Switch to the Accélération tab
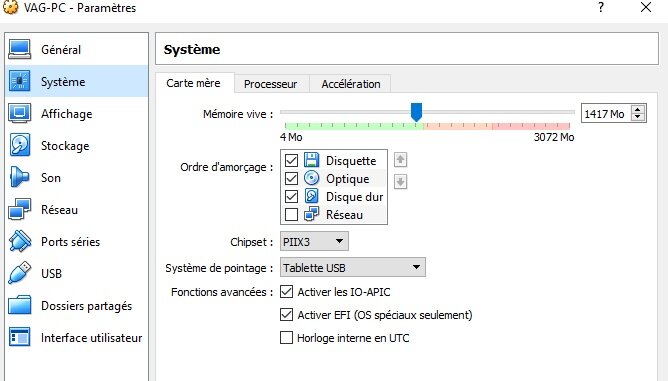The image size is (668, 381). click(x=351, y=84)
